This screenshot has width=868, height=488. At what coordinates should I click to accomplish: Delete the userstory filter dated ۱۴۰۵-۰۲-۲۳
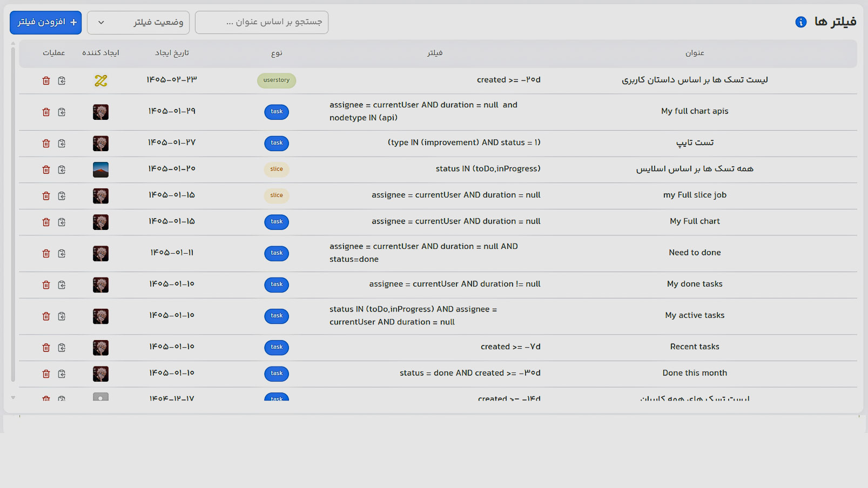46,81
